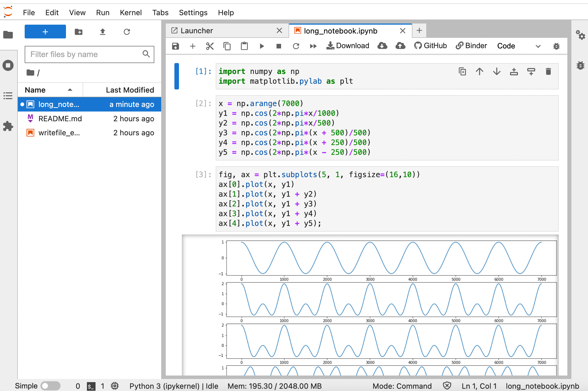
Task: Click the Restart kernel icon
Action: tap(296, 45)
